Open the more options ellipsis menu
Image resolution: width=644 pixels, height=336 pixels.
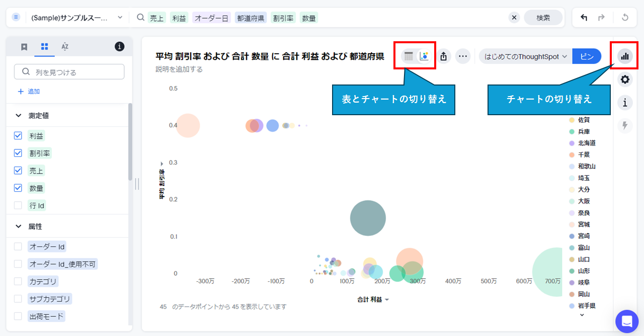[x=463, y=56]
